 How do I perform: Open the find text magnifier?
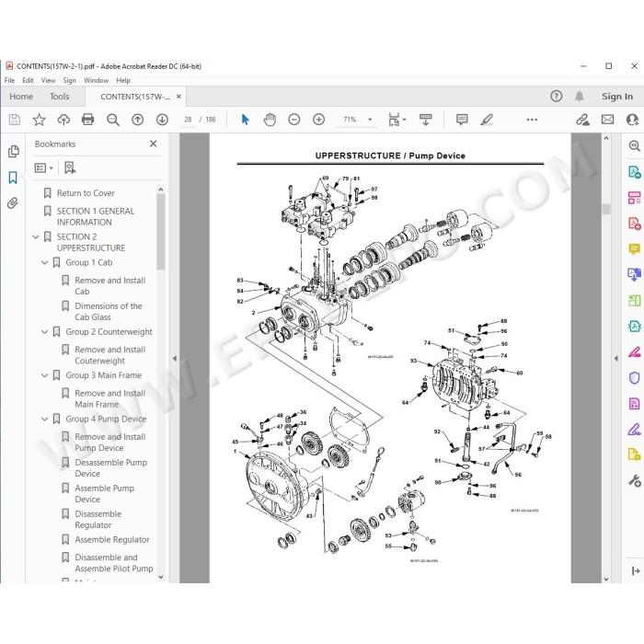(113, 120)
